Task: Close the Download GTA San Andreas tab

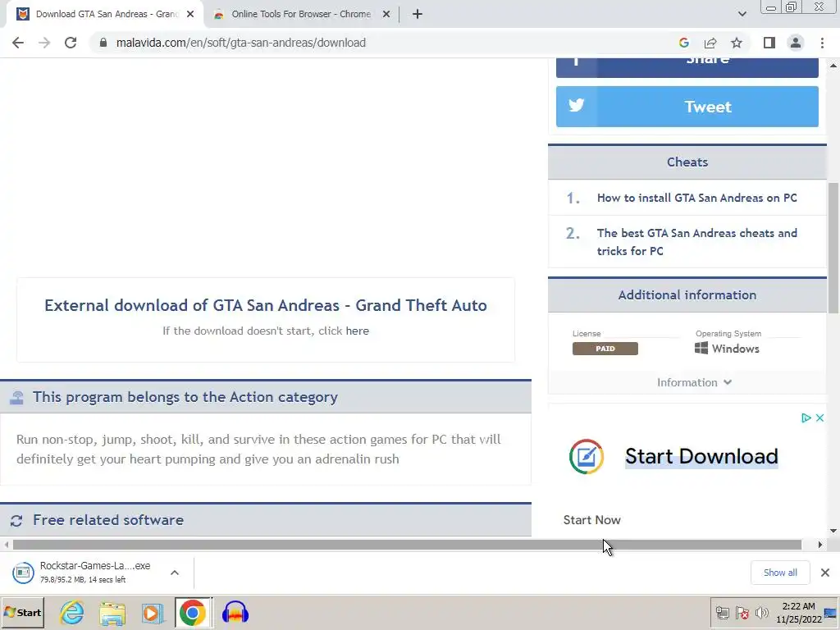Action: [190, 14]
